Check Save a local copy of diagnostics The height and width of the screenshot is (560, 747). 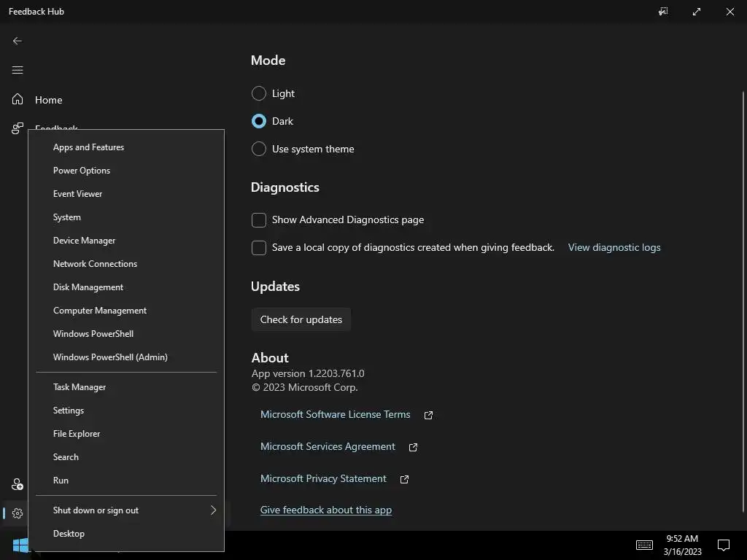coord(259,248)
